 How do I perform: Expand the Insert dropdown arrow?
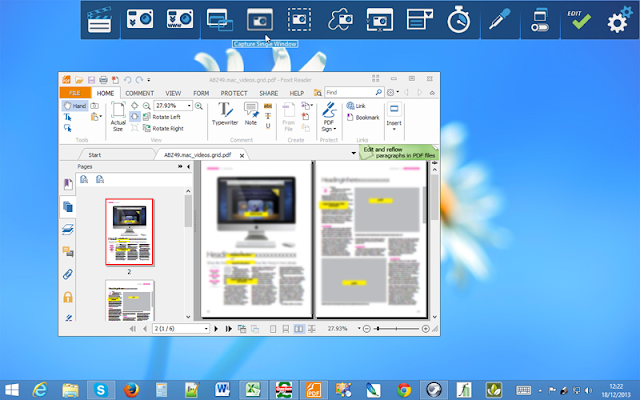(394, 129)
